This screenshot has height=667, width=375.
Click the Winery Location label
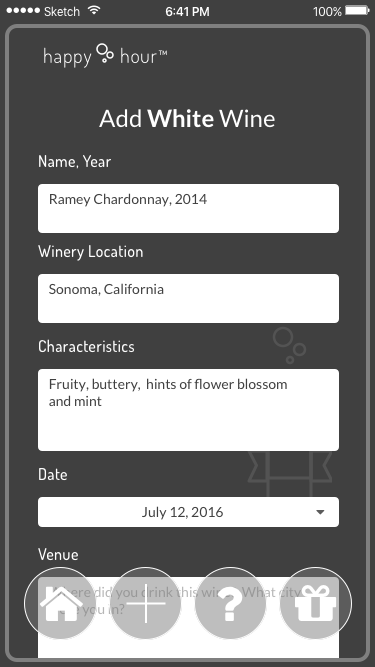click(x=91, y=252)
